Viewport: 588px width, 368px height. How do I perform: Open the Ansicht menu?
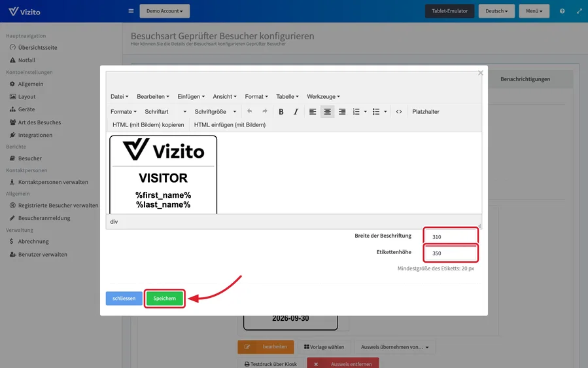pos(224,96)
